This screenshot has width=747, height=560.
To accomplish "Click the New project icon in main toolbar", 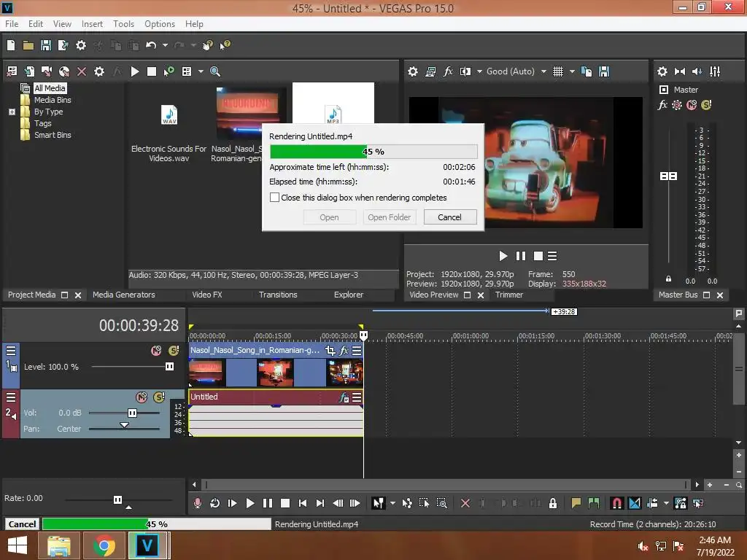I will point(11,45).
